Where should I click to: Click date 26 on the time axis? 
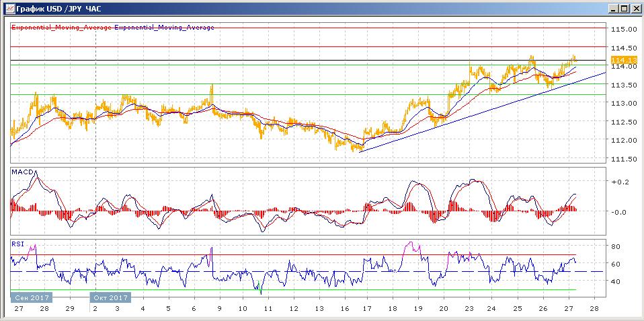click(x=543, y=308)
